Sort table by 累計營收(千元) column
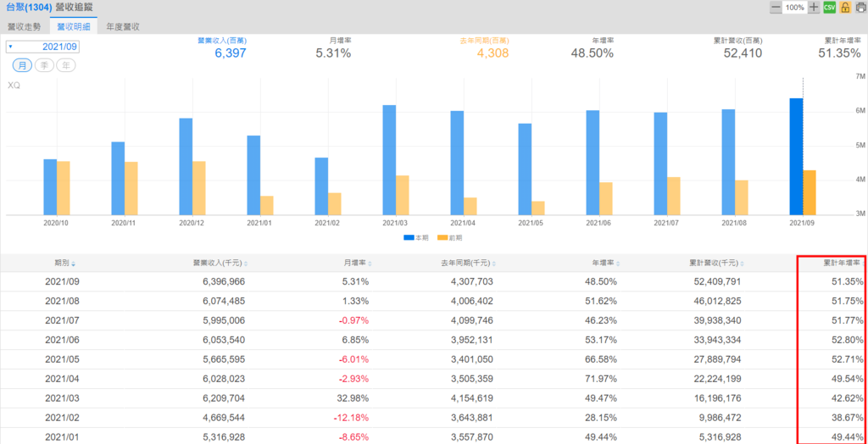Screen dimensions: 868x444 coord(715,264)
